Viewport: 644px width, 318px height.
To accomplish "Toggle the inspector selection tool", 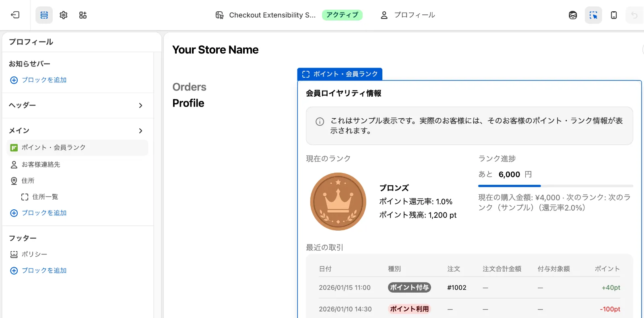I will click(593, 15).
